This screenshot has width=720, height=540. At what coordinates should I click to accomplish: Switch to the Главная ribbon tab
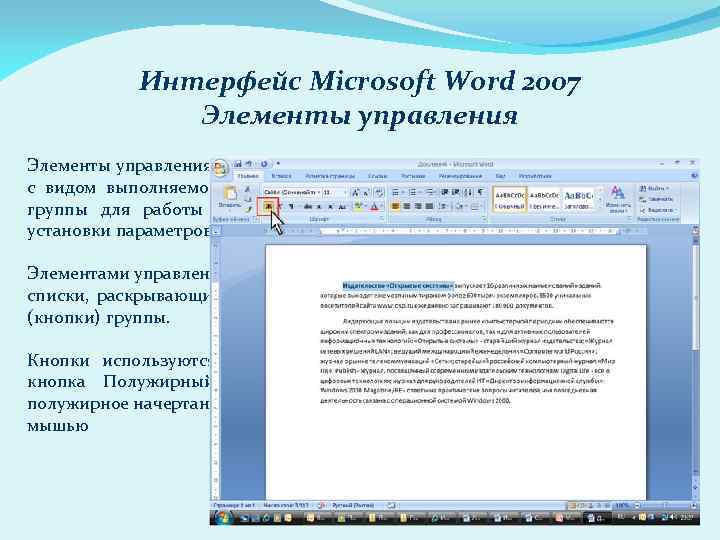click(248, 176)
